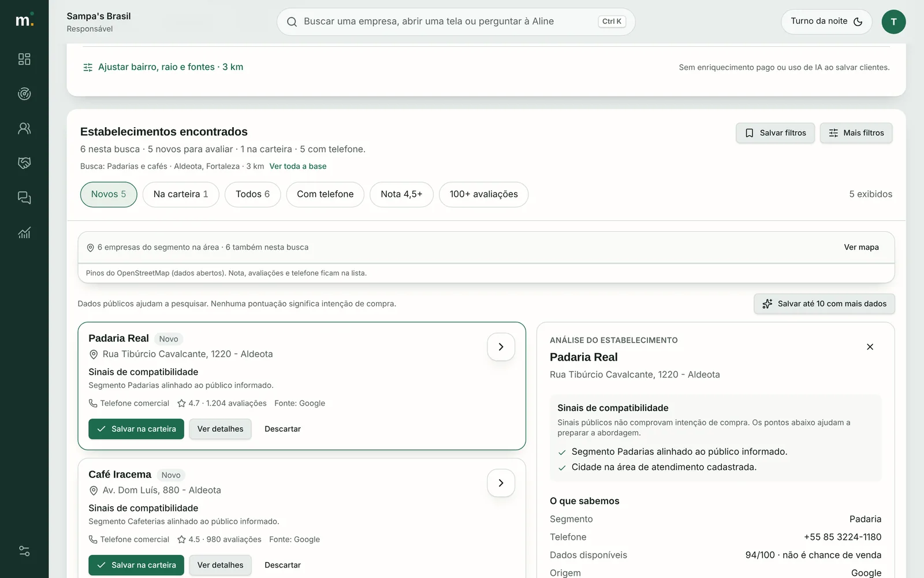Select the Todos 6 tab
The height and width of the screenshot is (578, 924).
(x=252, y=194)
